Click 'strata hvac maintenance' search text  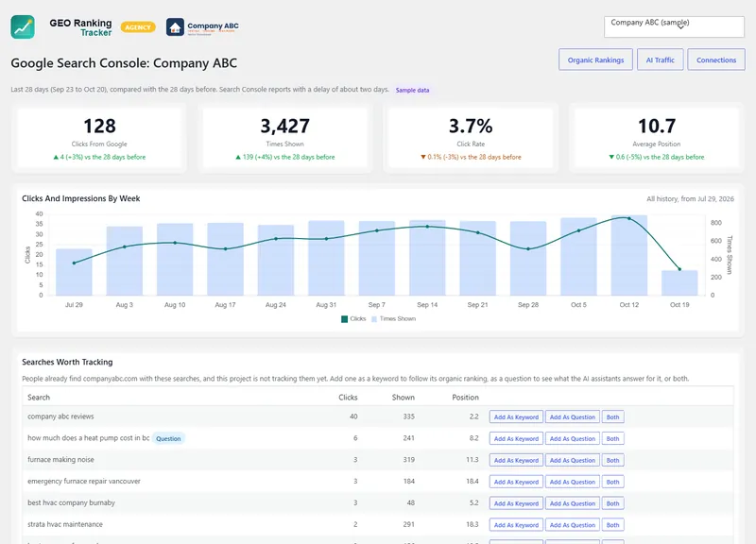pos(65,524)
